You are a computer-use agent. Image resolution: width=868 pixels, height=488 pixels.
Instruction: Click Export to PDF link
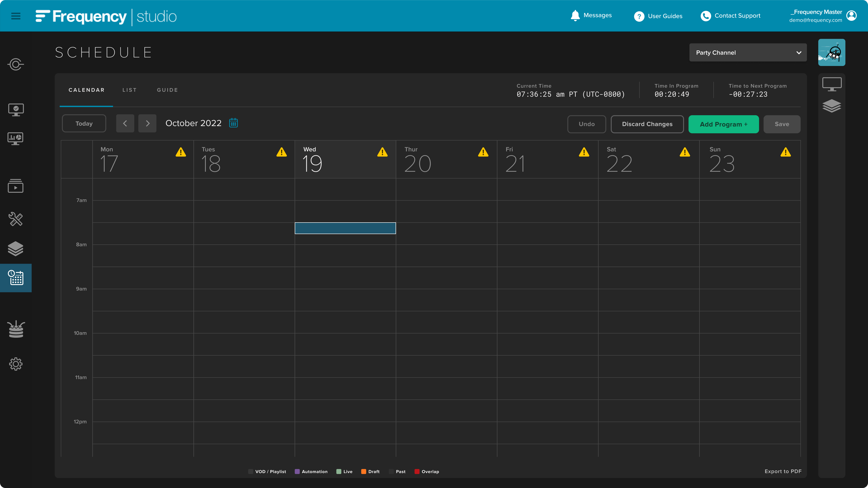pos(783,471)
